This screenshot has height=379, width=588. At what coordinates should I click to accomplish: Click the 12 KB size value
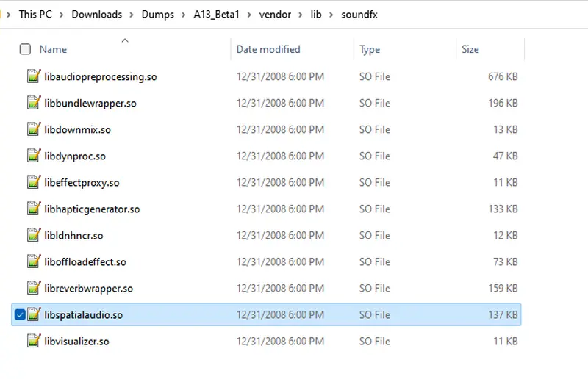tap(505, 236)
